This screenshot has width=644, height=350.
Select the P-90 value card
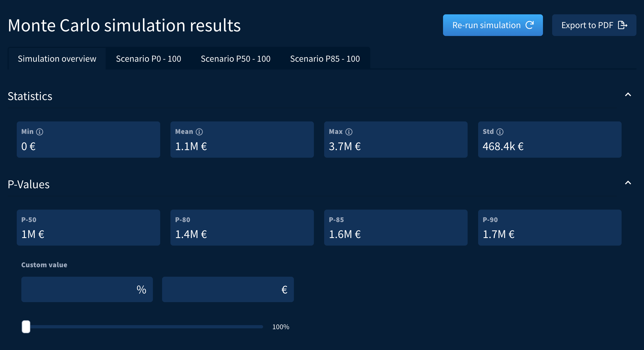549,227
